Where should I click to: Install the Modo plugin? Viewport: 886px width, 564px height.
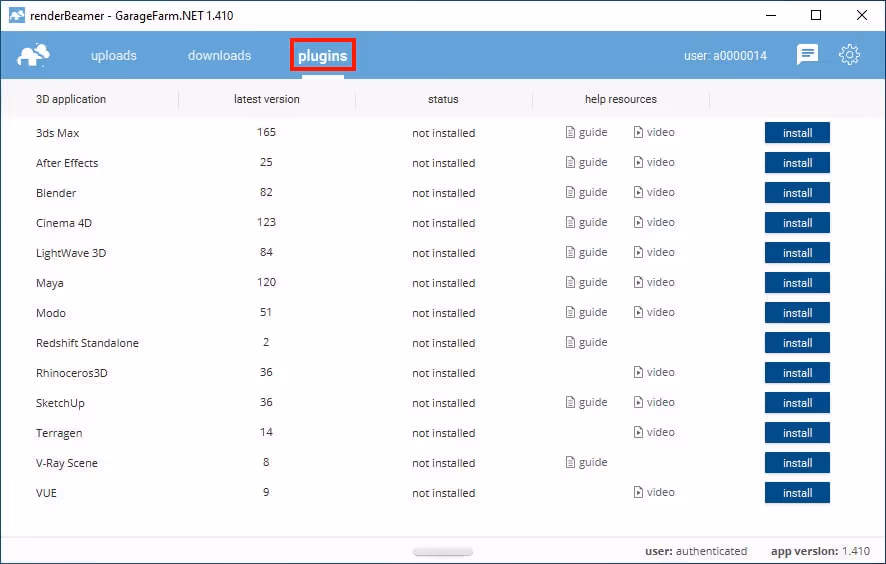click(797, 313)
